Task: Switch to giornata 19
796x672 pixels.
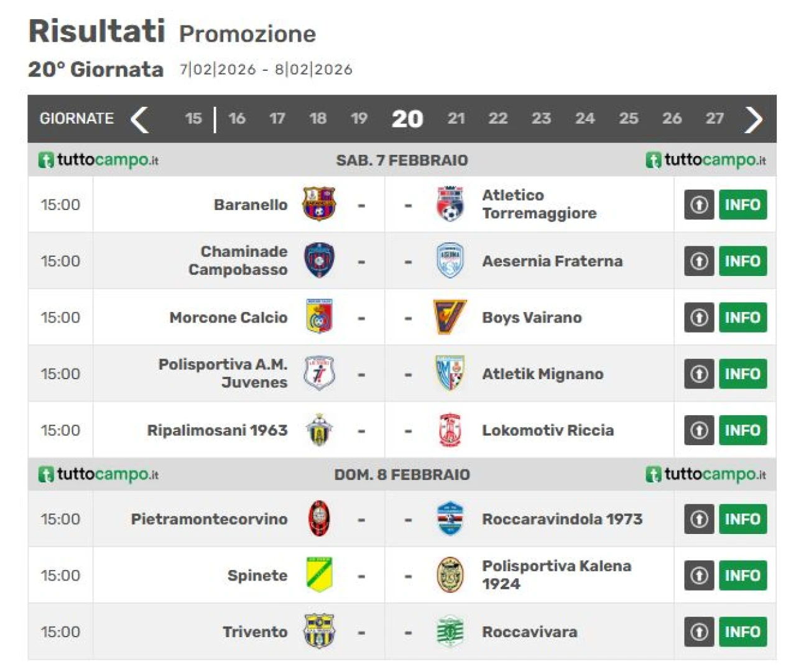Action: point(359,118)
